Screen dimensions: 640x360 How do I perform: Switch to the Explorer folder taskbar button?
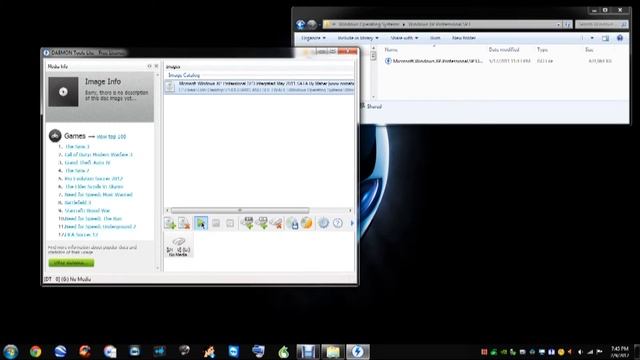tap(333, 351)
